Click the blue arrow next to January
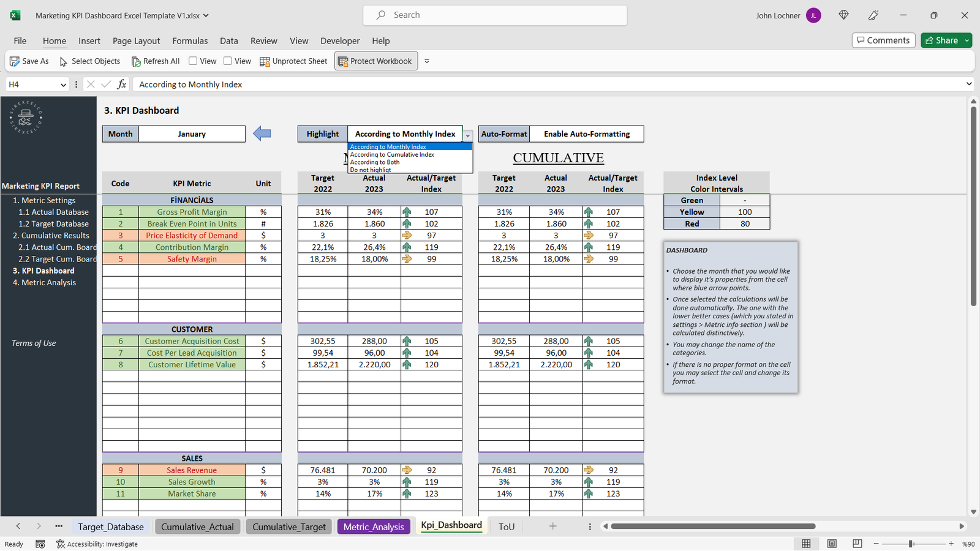 (262, 133)
